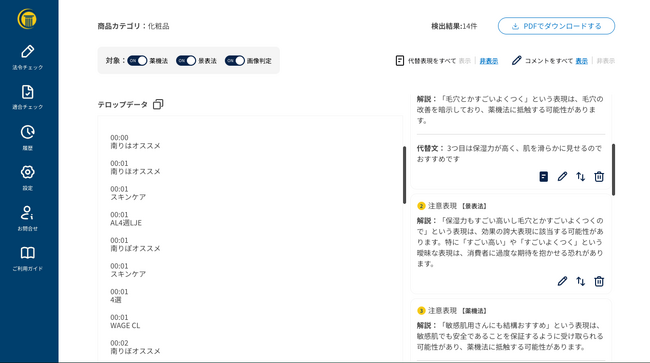Click the telop data panel scrollbar

tap(404, 175)
